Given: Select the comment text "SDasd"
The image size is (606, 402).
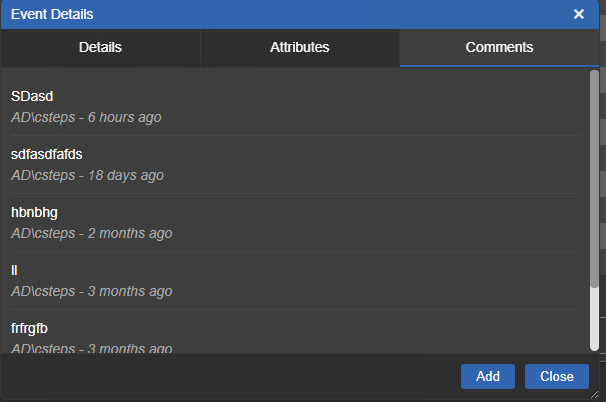Looking at the screenshot, I should point(32,96).
